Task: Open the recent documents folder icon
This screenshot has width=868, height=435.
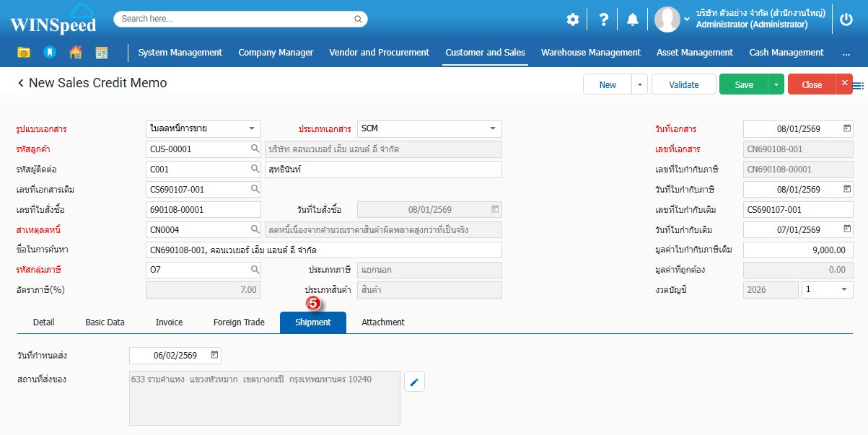Action: 24,53
